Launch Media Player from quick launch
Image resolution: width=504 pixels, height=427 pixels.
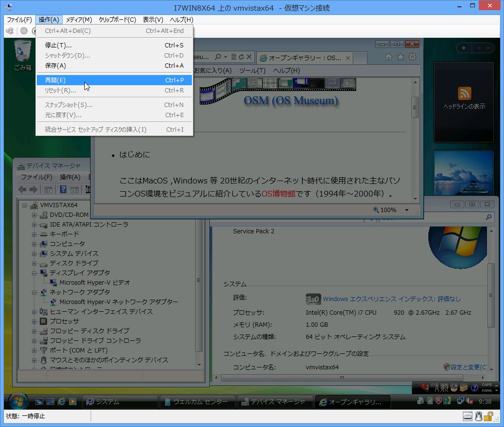coord(73,401)
